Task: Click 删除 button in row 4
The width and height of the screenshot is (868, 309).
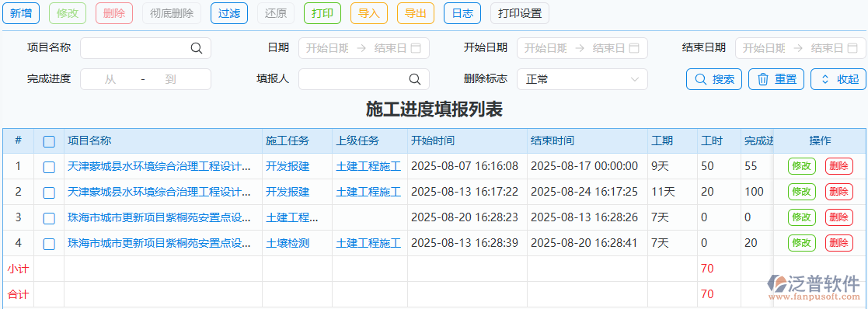Action: tap(839, 243)
